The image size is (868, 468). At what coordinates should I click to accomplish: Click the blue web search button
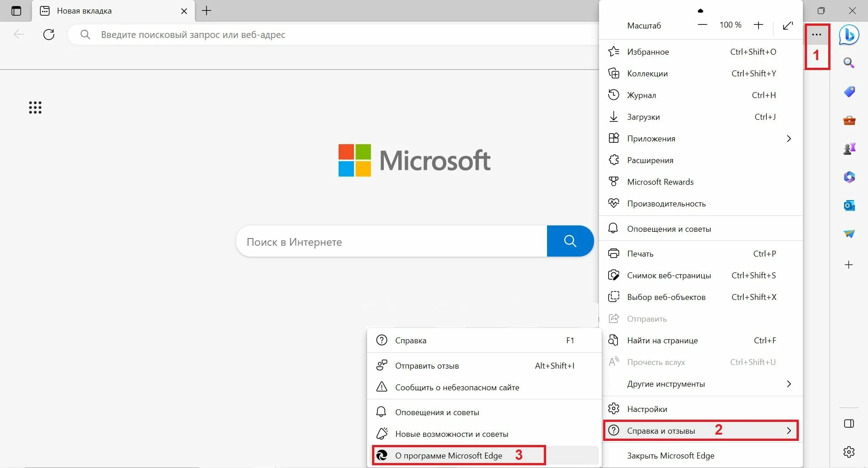tap(570, 241)
